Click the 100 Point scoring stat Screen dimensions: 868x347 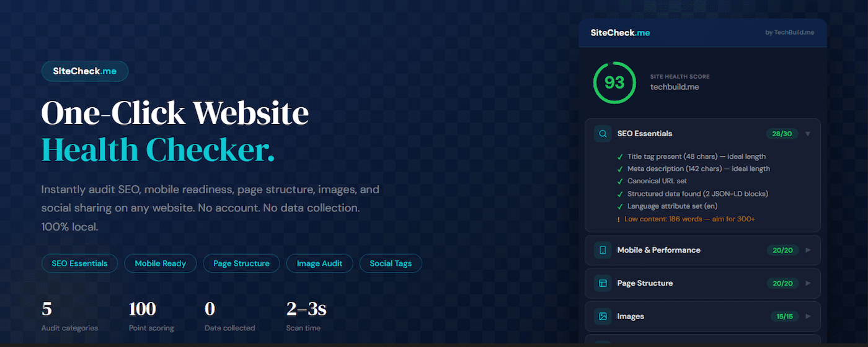click(x=151, y=316)
